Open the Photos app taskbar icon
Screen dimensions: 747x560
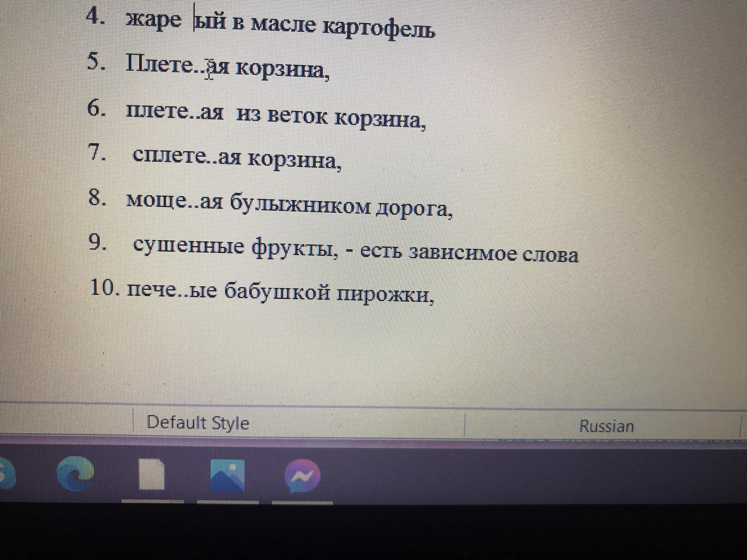(x=227, y=475)
